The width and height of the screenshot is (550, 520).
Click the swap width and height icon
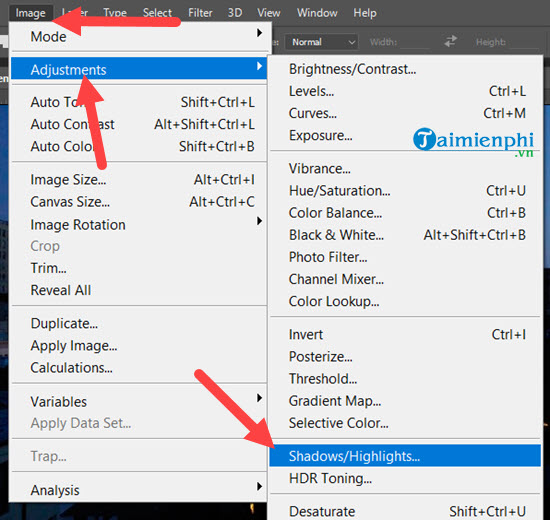450,41
